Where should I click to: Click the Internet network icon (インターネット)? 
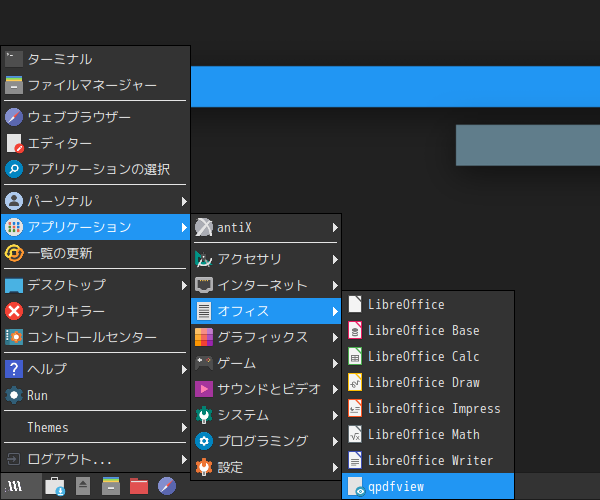tap(204, 285)
